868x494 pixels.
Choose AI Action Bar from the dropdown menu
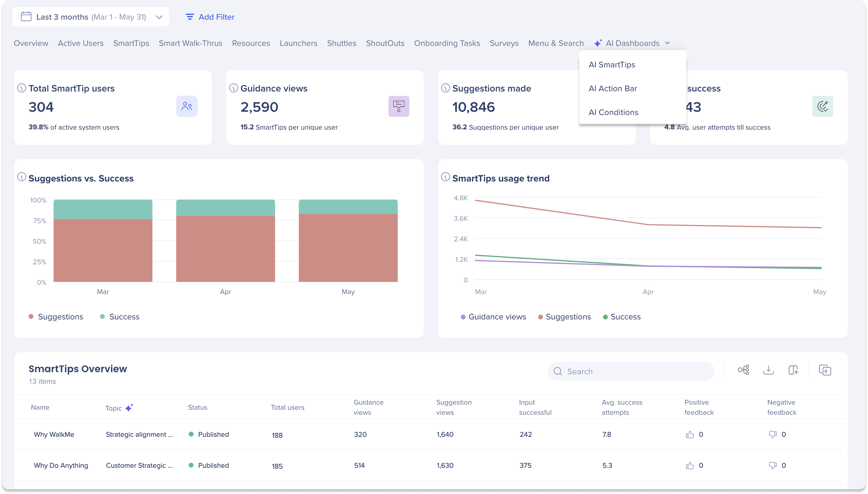(613, 88)
